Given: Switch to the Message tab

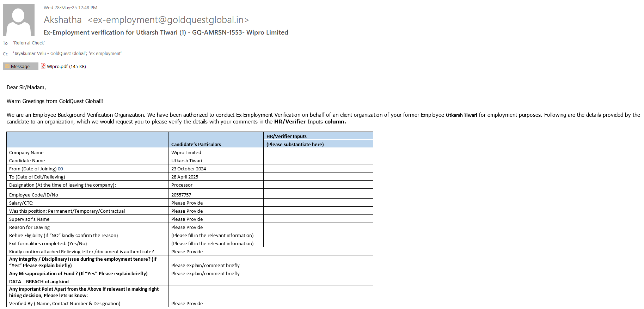Looking at the screenshot, I should coord(20,66).
